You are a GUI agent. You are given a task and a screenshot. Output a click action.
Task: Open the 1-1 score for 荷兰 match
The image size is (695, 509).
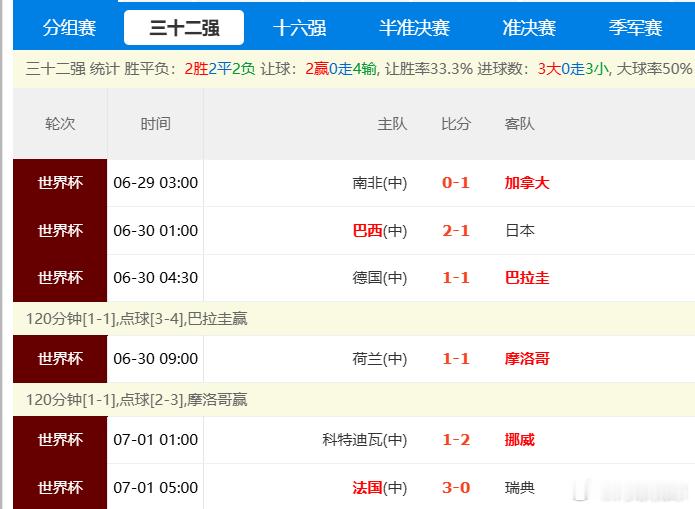tap(456, 359)
